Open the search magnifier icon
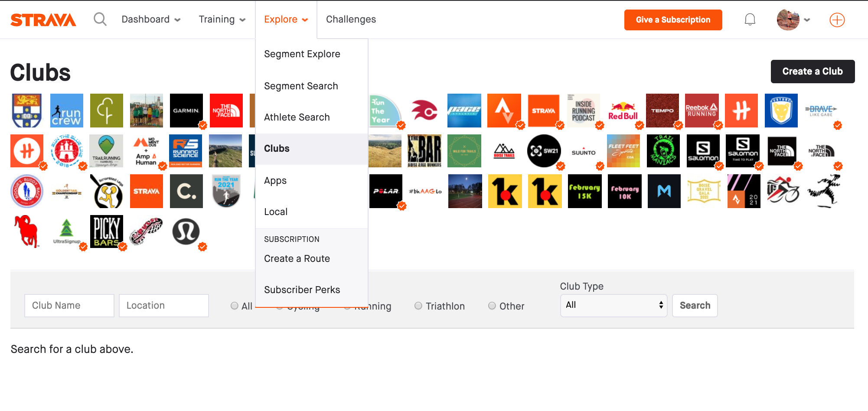Screen dimensions: 868x411 [x=100, y=19]
